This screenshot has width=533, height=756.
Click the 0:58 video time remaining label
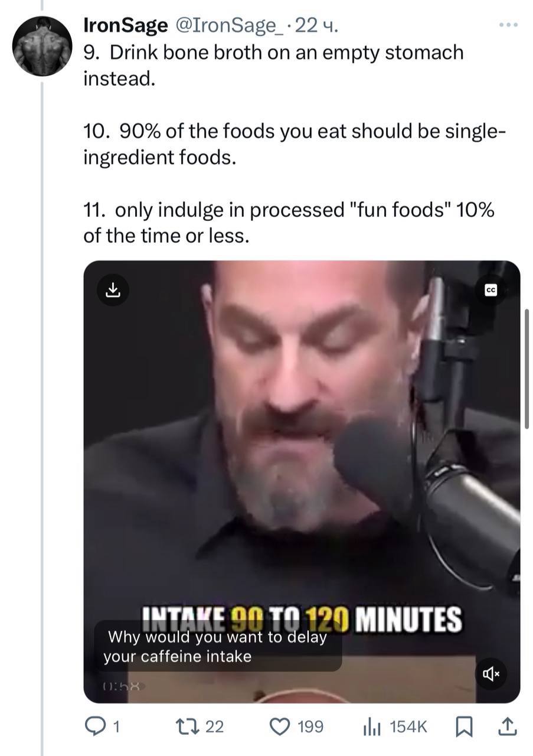pyautogui.click(x=120, y=687)
